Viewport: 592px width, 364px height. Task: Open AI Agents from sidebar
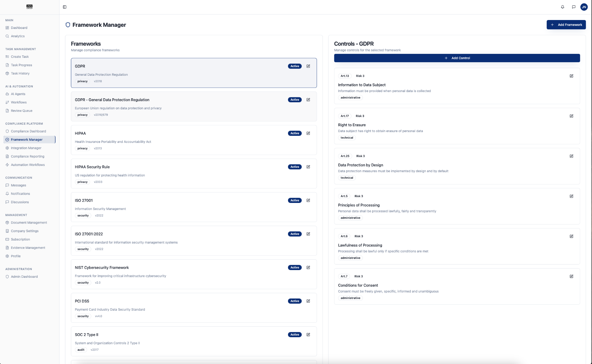[18, 94]
